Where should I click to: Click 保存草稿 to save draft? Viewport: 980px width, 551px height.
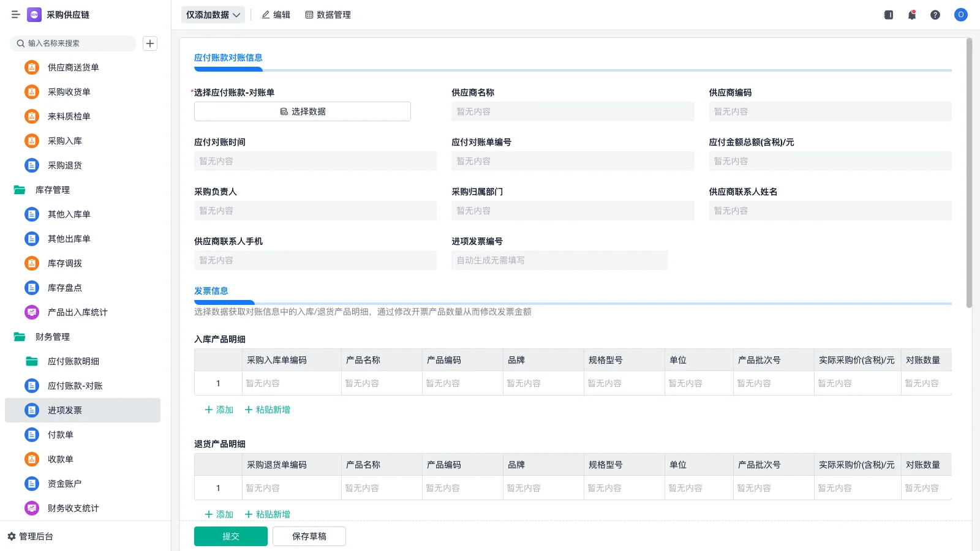pyautogui.click(x=309, y=536)
